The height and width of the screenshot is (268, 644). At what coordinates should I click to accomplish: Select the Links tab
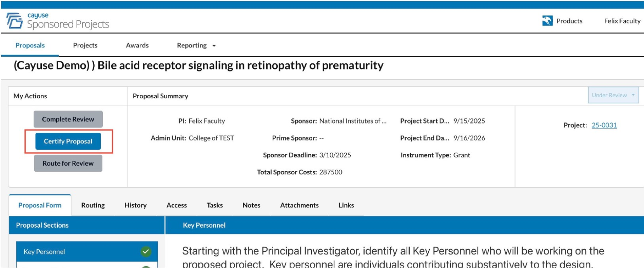[346, 205]
